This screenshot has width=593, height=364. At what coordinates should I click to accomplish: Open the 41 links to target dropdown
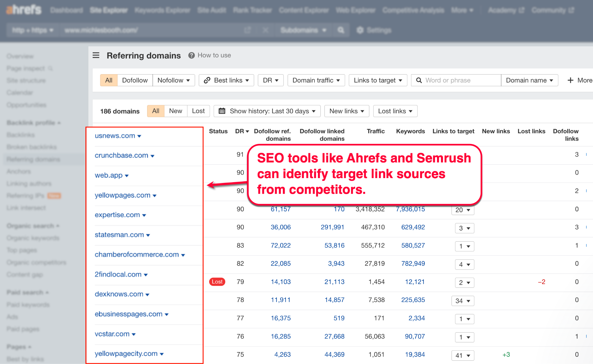click(462, 355)
